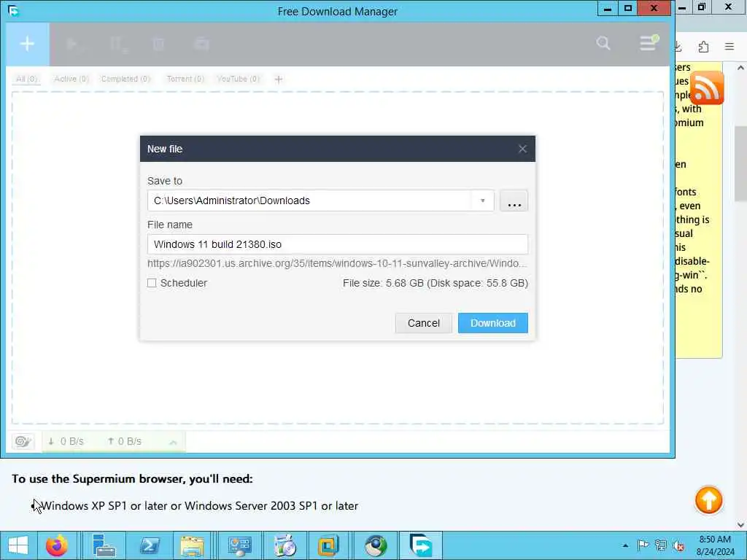Click the orange RSS feed icon
This screenshot has height=560, width=747.
point(706,88)
